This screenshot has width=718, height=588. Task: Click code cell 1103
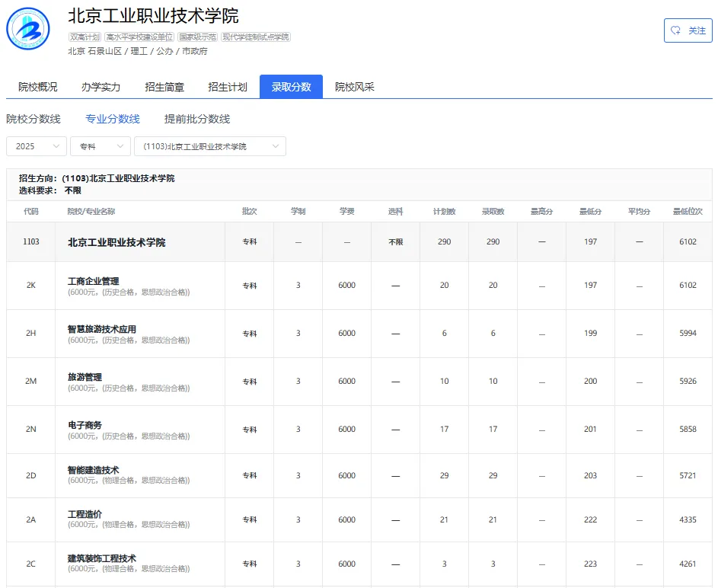click(30, 241)
